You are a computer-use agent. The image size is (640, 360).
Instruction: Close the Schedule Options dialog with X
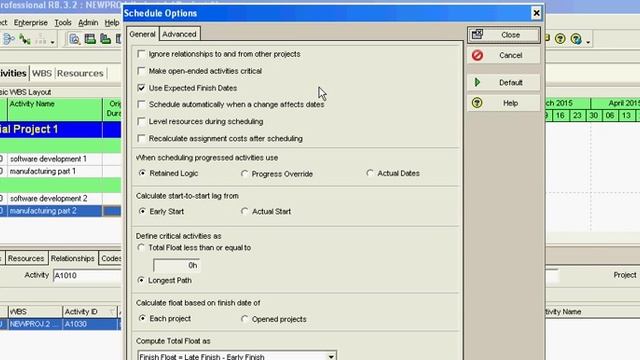536,13
